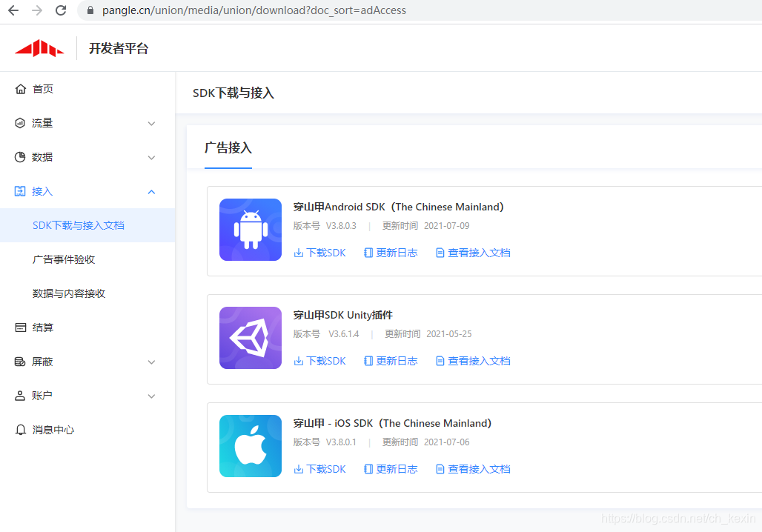The height and width of the screenshot is (532, 762).
Task: Open 查看接入文档 for Android SDK
Action: point(479,253)
